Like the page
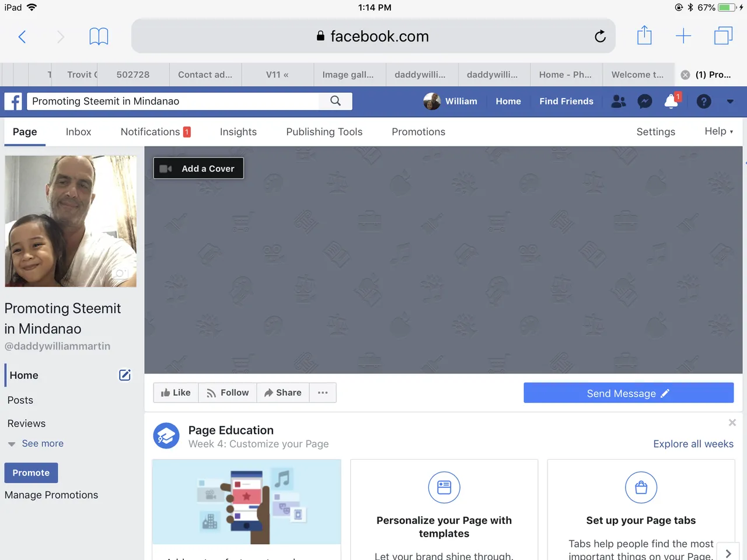The width and height of the screenshot is (747, 560). pyautogui.click(x=176, y=393)
